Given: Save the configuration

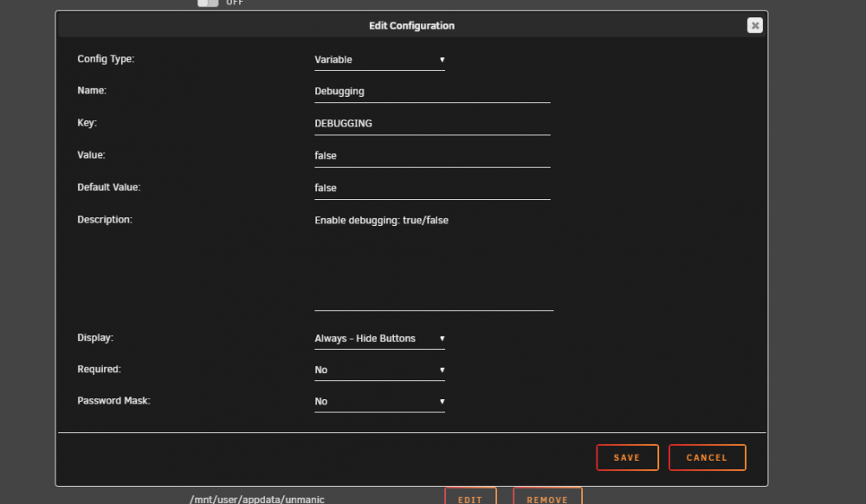Looking at the screenshot, I should pyautogui.click(x=627, y=457).
